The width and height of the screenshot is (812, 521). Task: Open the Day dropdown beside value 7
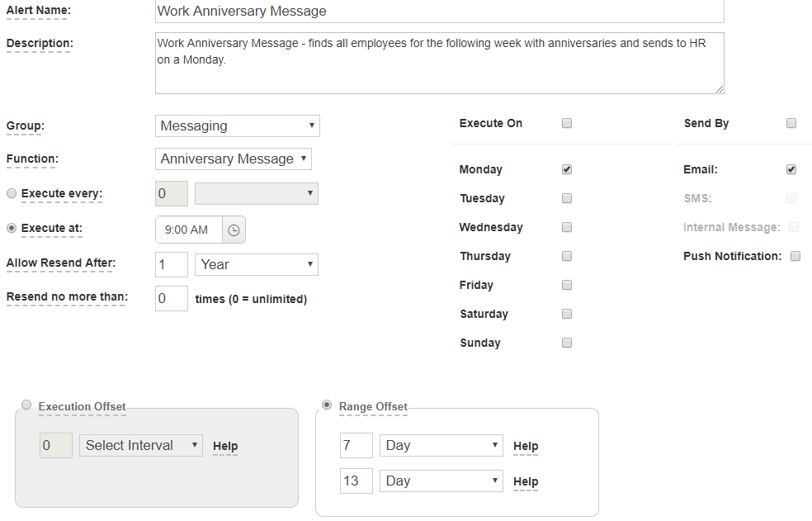coord(441,445)
